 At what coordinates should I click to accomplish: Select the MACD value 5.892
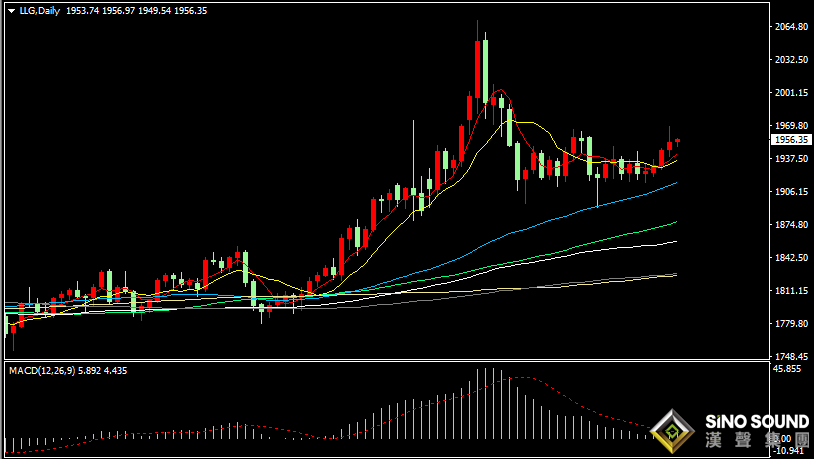click(x=90, y=371)
